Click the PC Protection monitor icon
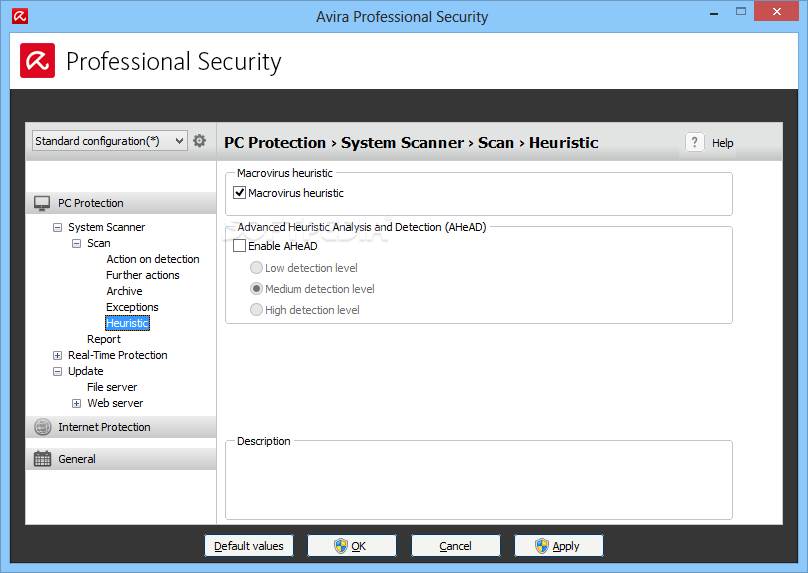This screenshot has width=808, height=573. 42,203
